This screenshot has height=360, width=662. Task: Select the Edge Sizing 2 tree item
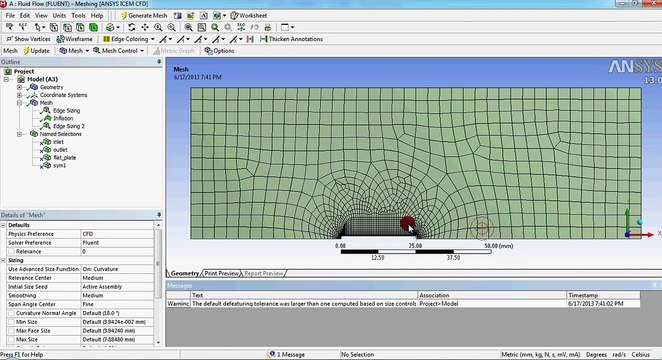click(68, 126)
